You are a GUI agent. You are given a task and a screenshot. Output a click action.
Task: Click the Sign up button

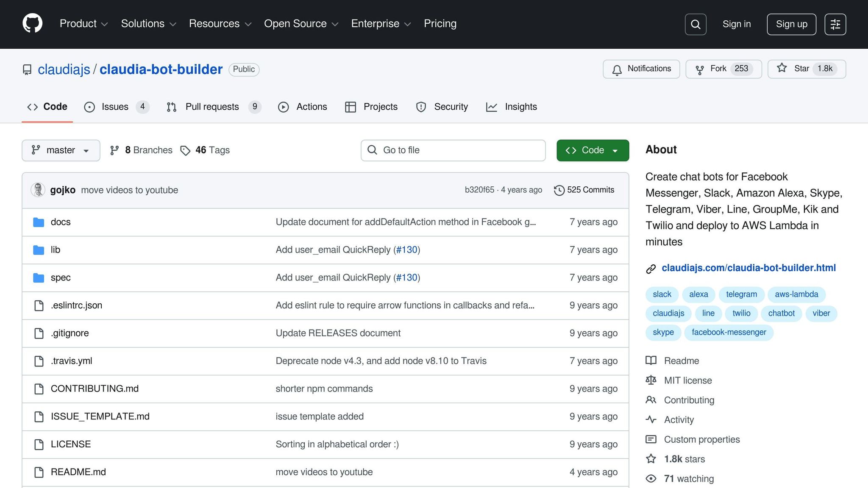791,24
